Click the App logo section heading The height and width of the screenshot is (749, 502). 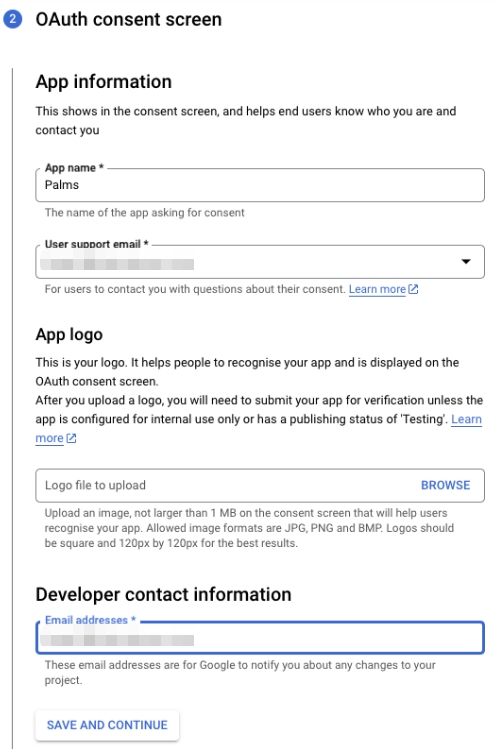69,334
